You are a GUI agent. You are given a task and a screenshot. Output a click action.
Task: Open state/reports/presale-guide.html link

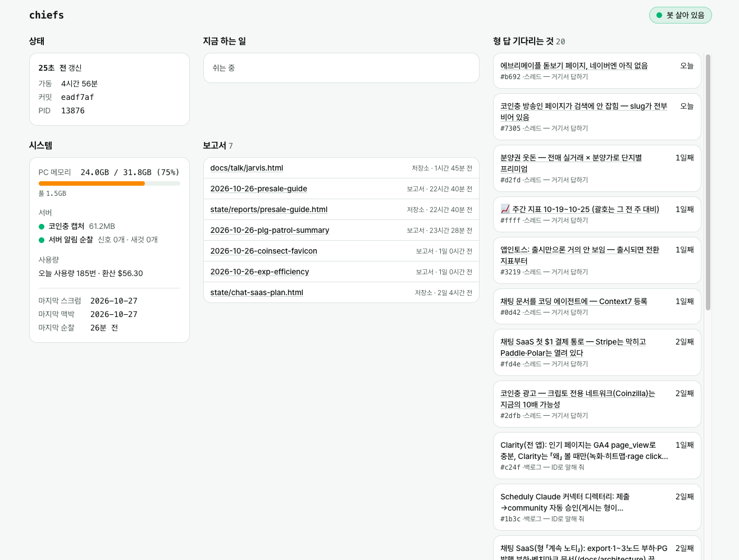(269, 209)
